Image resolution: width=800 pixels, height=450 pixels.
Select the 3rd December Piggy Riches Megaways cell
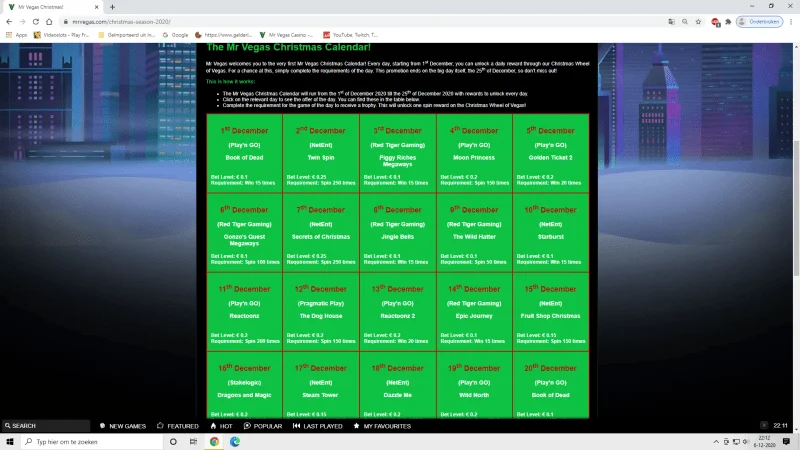pos(397,153)
